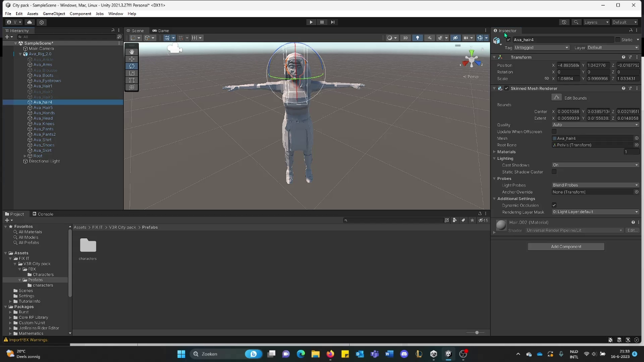Screen dimensions: 644x362
Task: Toggle scene gizmos button
Action: coord(480,38)
